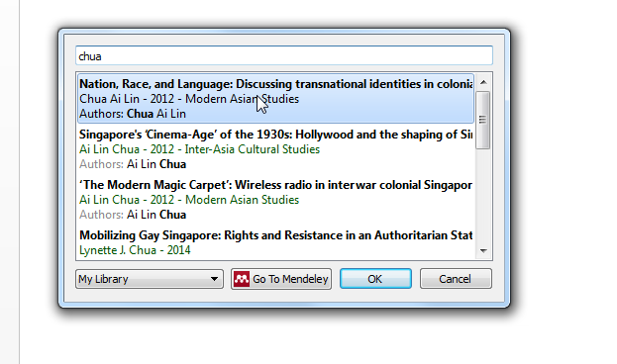The image size is (617, 364).
Task: Click the results list scroll up arrow
Action: click(483, 82)
